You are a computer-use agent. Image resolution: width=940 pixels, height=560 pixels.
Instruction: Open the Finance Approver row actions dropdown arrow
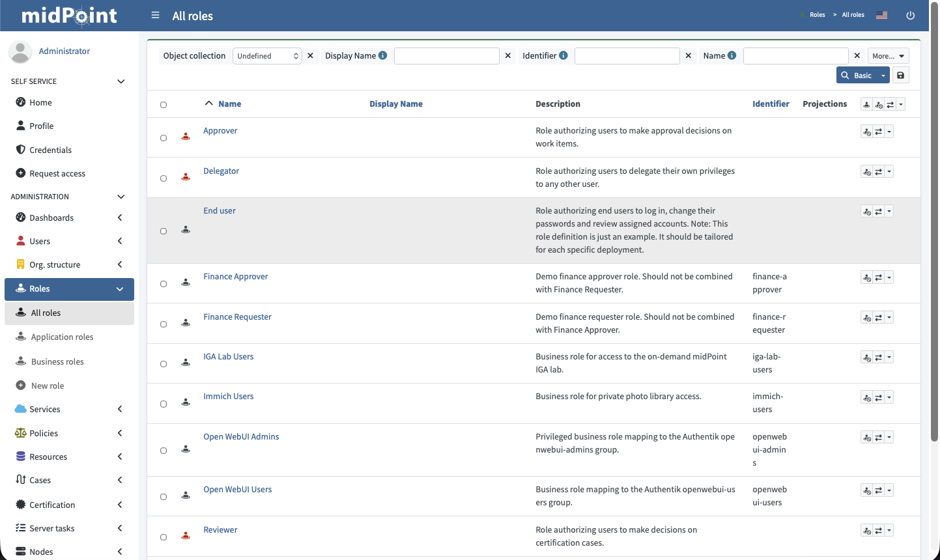[x=889, y=277]
